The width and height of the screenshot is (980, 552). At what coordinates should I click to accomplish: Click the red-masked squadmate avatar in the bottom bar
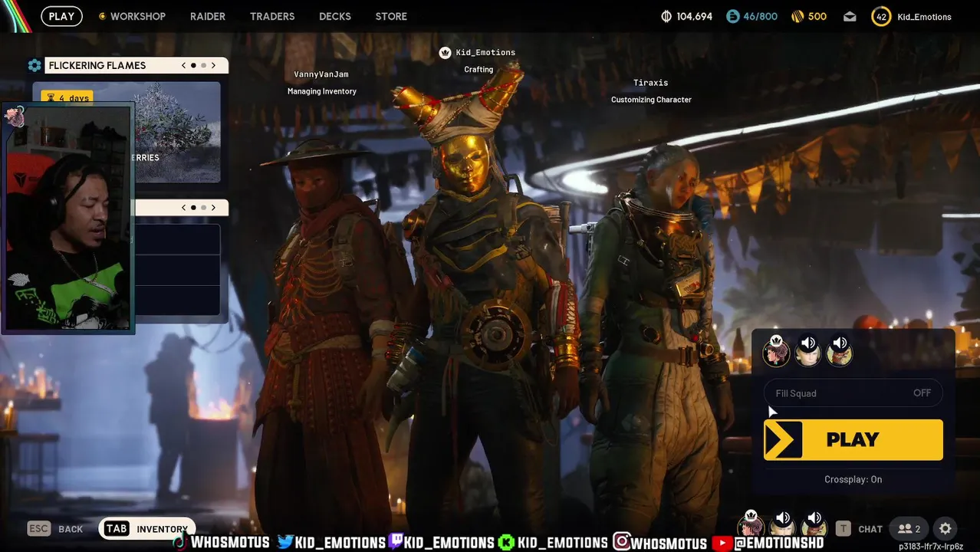(814, 527)
